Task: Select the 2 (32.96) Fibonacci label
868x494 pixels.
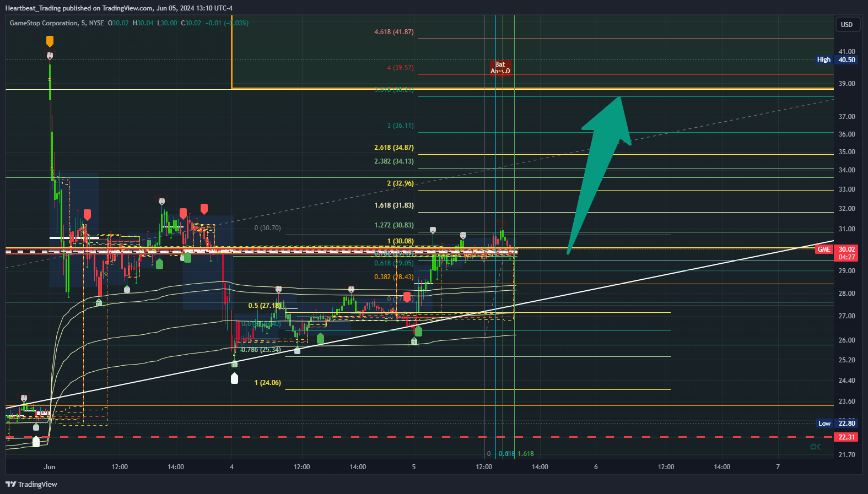Action: click(x=400, y=183)
